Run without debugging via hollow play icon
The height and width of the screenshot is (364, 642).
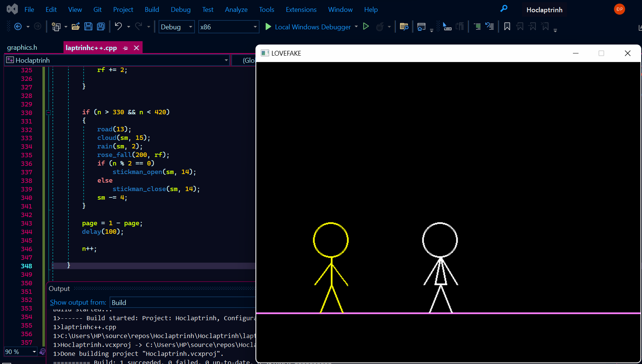click(366, 26)
